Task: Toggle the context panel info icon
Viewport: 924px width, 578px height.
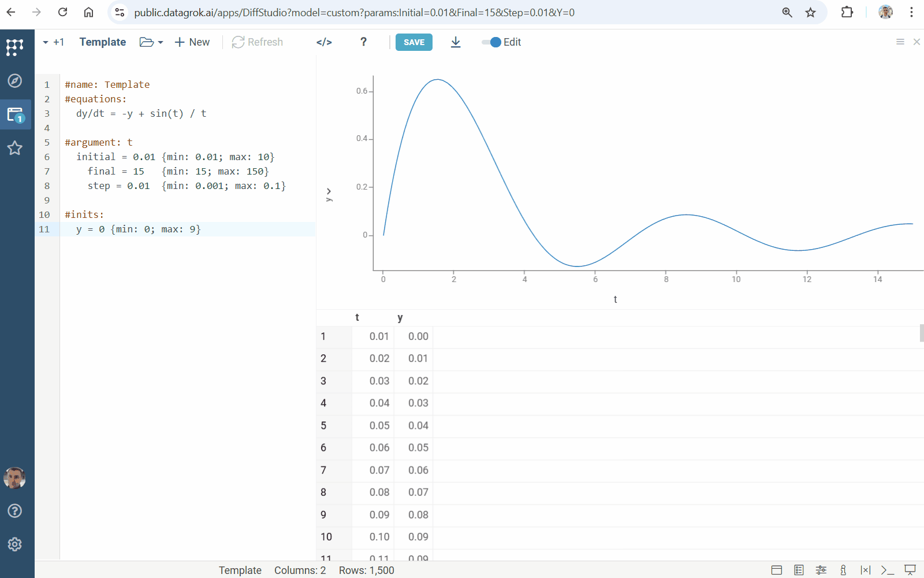Action: (x=843, y=570)
